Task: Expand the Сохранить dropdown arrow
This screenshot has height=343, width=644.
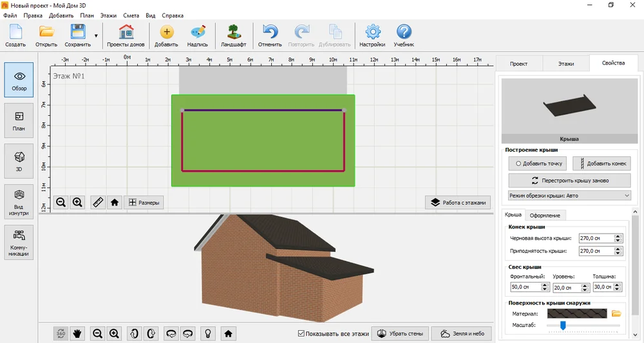Action: [x=96, y=35]
